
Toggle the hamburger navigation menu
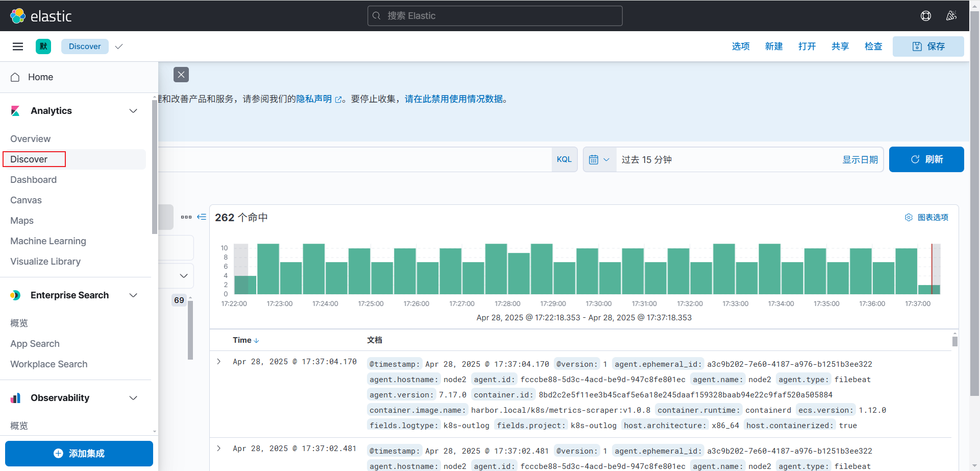[x=18, y=46]
